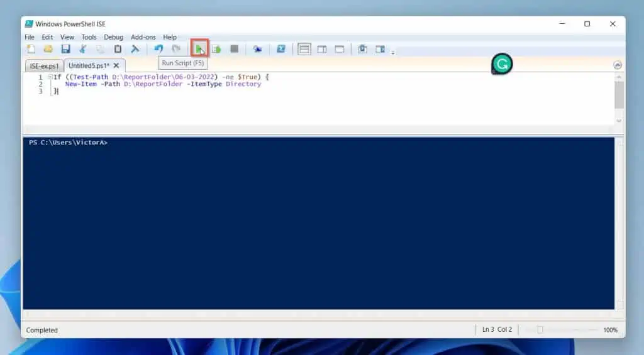Open the File menu
Image resolution: width=644 pixels, height=355 pixels.
[30, 37]
